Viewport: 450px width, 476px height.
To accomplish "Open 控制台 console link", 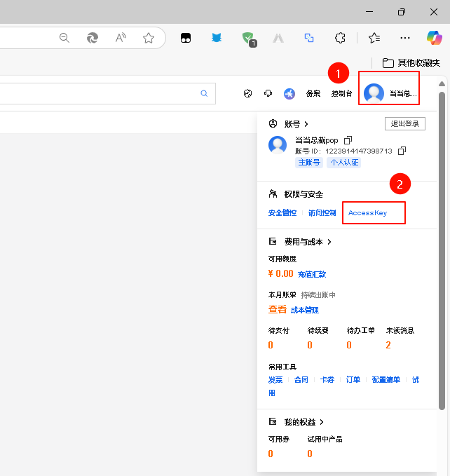I will click(341, 93).
